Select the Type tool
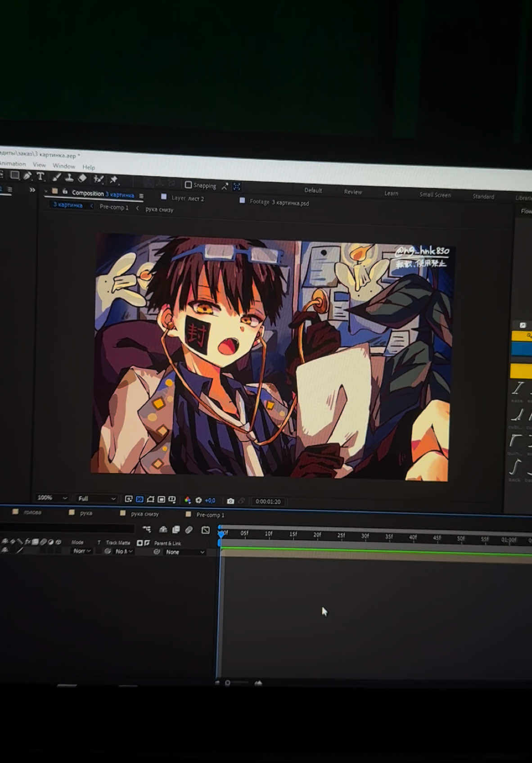 point(41,176)
